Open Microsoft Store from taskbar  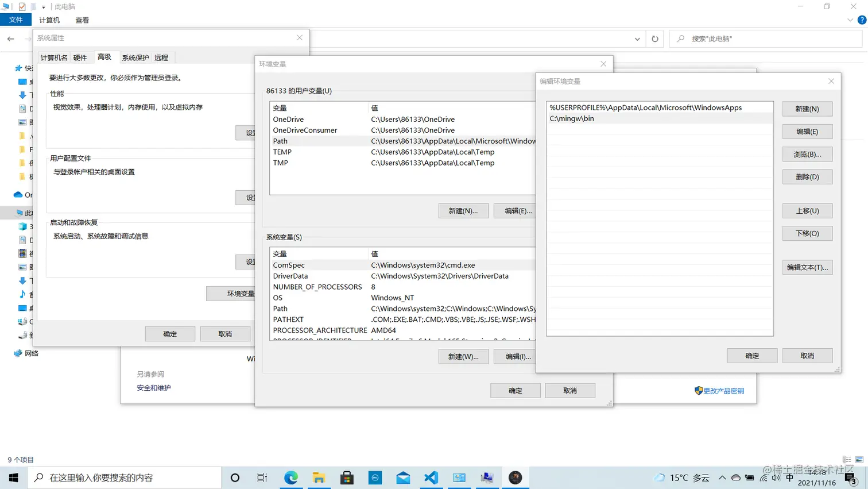click(347, 478)
